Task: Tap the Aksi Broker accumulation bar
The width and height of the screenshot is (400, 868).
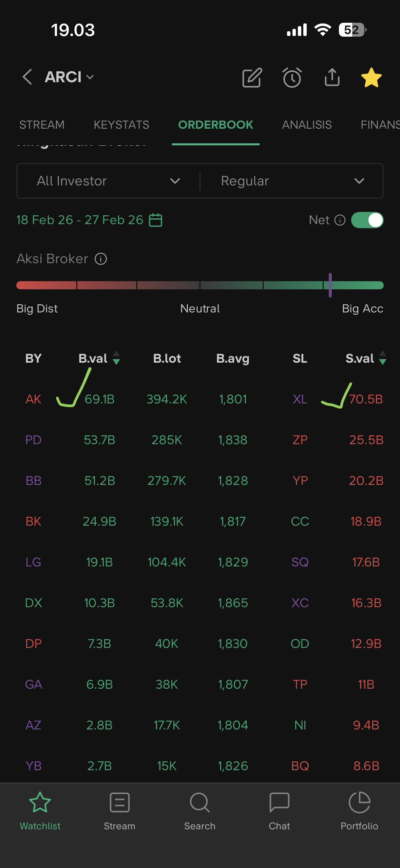Action: coord(200,285)
